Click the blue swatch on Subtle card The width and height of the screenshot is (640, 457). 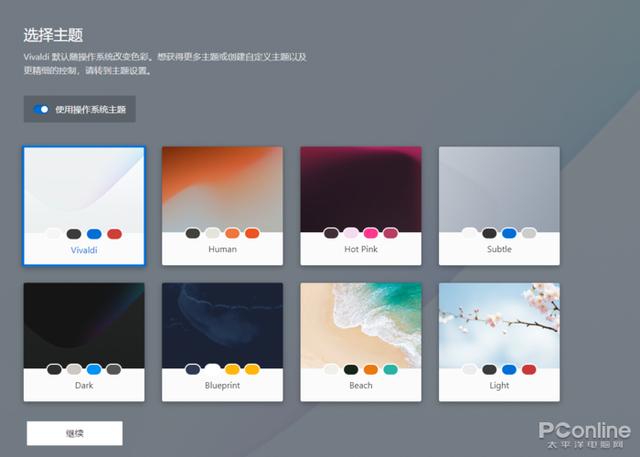pyautogui.click(x=509, y=233)
